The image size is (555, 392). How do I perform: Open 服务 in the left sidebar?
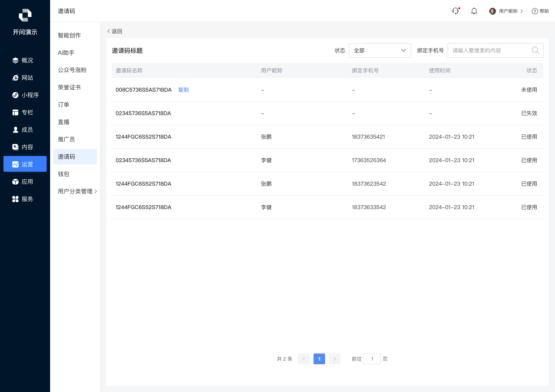point(25,199)
